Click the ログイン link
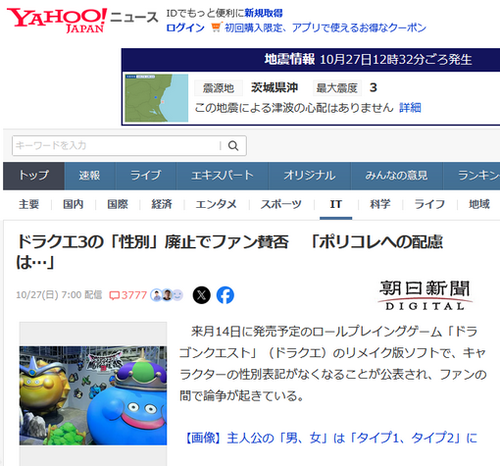This screenshot has width=500, height=466. pyautogui.click(x=185, y=27)
